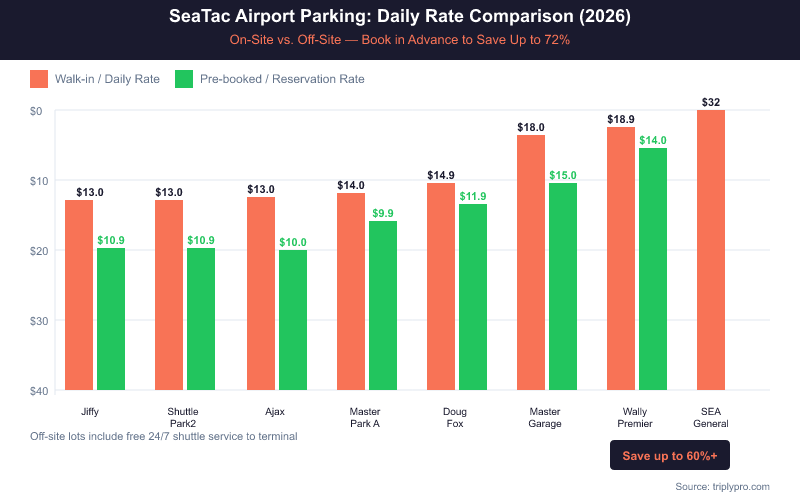Click the chart title heading

(400, 18)
